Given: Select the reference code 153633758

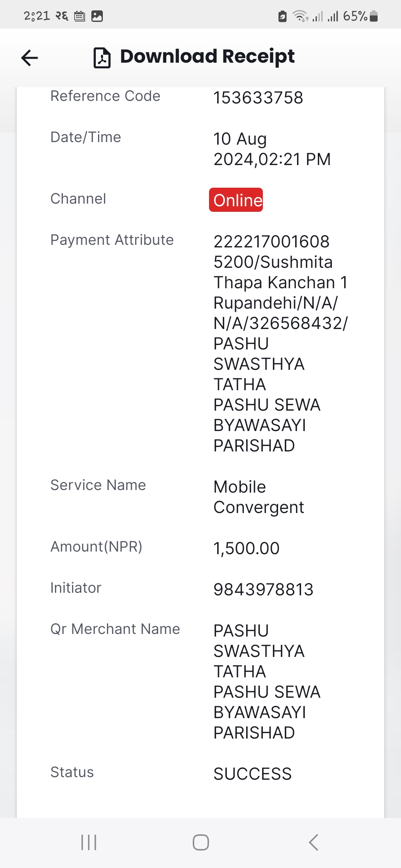Looking at the screenshot, I should pos(258,98).
